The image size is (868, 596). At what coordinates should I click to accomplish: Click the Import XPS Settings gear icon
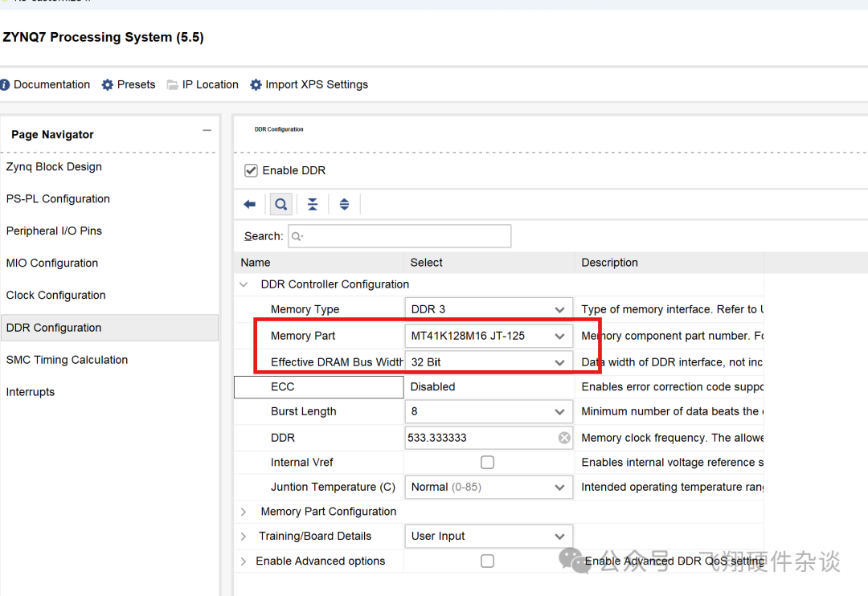pos(256,84)
